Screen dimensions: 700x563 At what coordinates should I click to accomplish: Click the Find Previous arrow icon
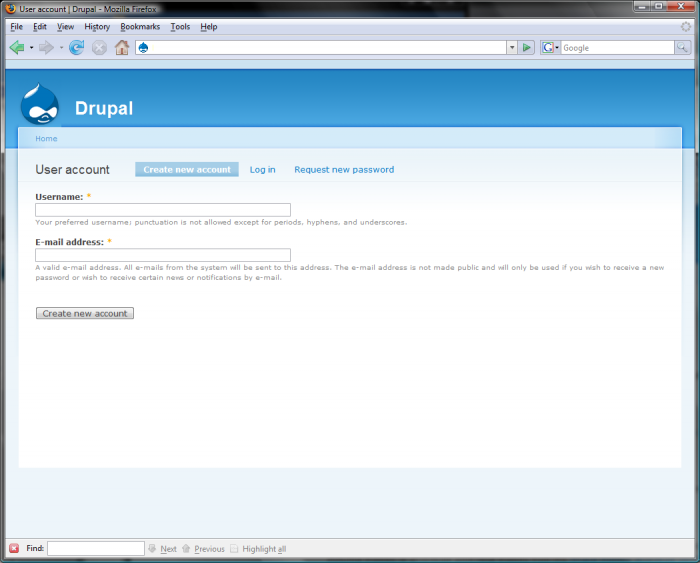(186, 548)
